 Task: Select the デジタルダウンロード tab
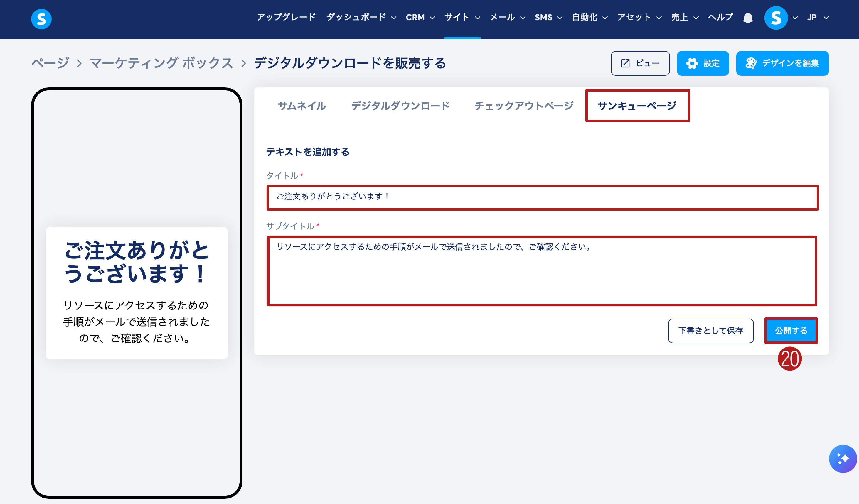coord(400,106)
